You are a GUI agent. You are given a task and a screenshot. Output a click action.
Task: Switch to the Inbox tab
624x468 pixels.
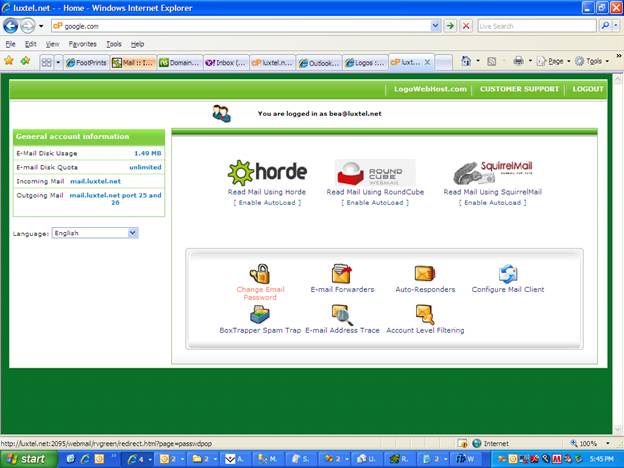[226, 62]
